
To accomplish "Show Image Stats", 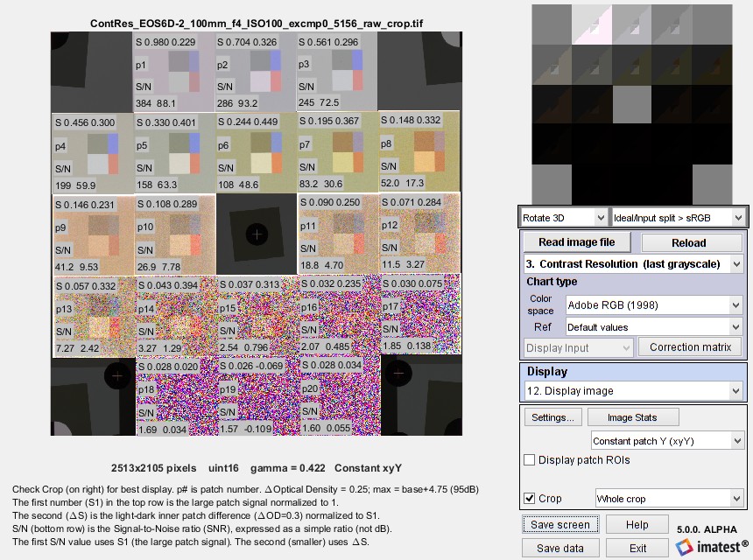I will point(633,417).
